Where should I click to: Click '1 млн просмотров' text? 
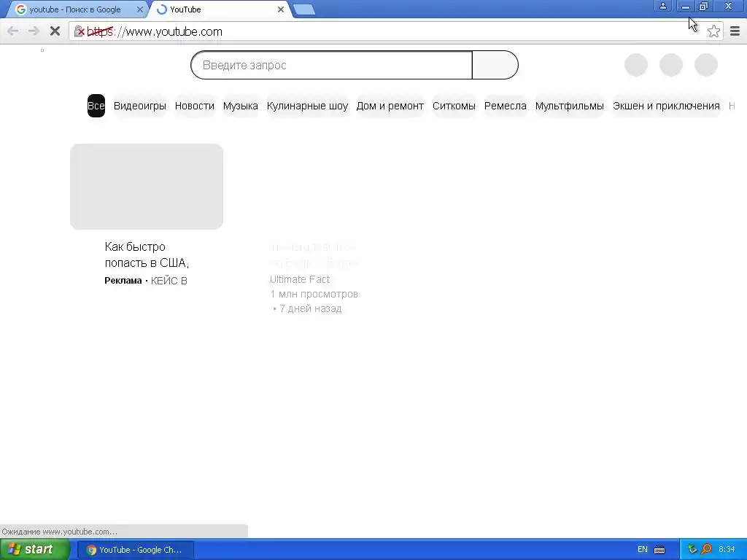[314, 294]
